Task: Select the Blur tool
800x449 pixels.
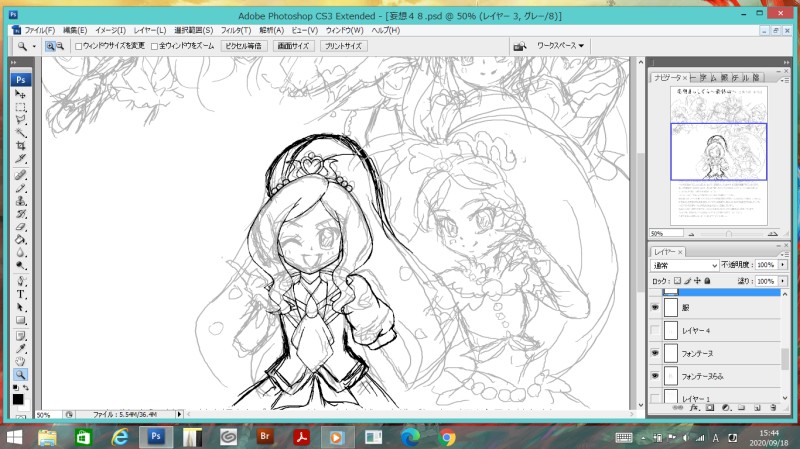Action: 20,252
